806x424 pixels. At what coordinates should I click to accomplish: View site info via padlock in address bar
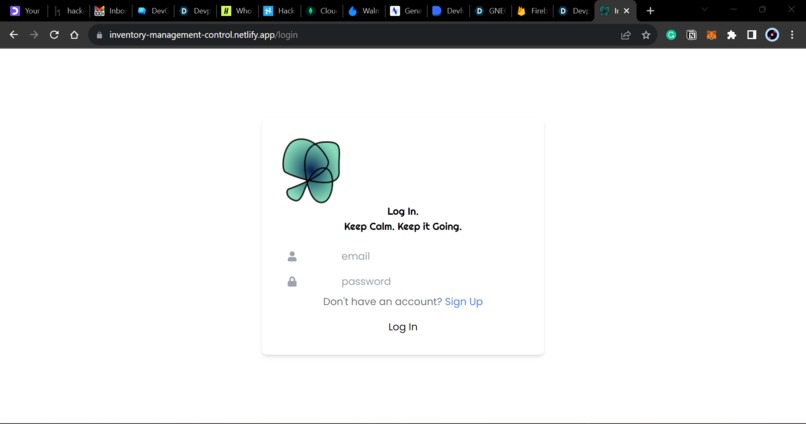(x=99, y=35)
